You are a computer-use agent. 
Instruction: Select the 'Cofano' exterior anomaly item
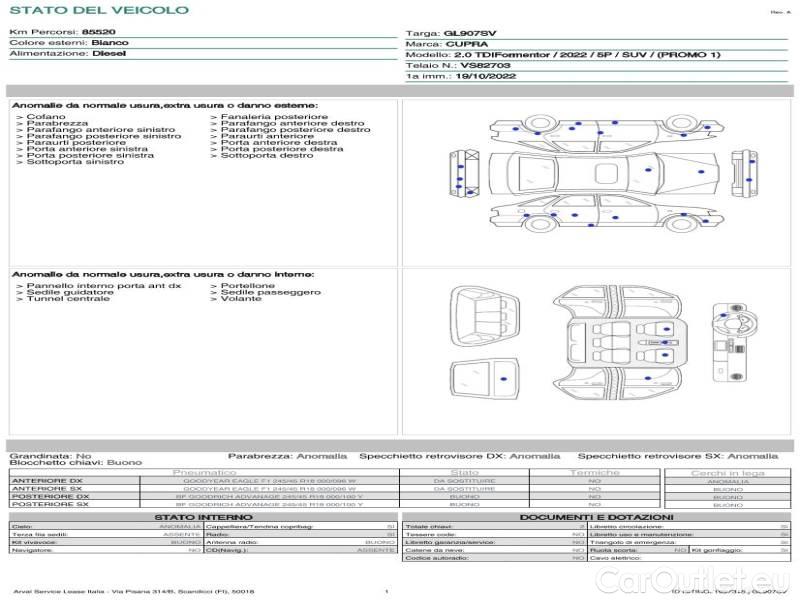[x=47, y=117]
